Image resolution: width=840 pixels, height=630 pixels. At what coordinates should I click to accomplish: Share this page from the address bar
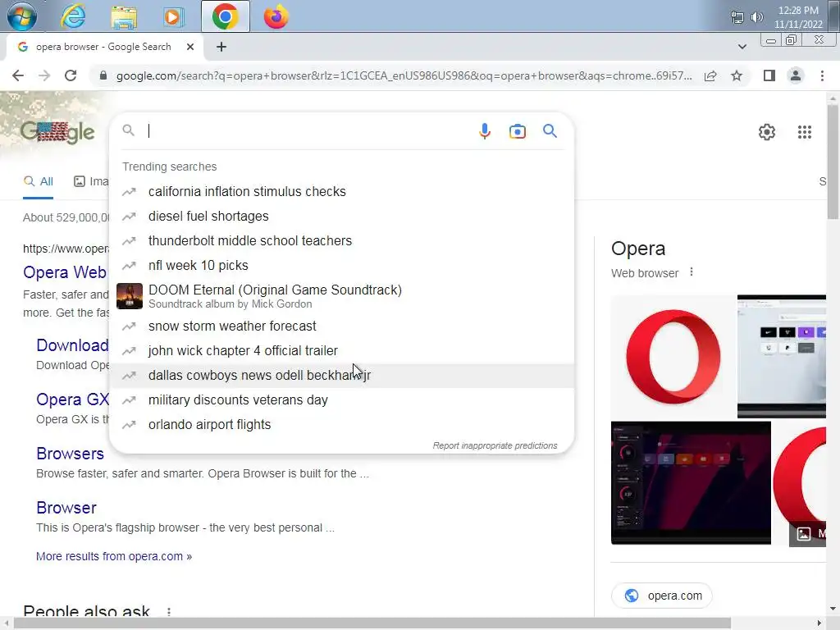pyautogui.click(x=710, y=75)
